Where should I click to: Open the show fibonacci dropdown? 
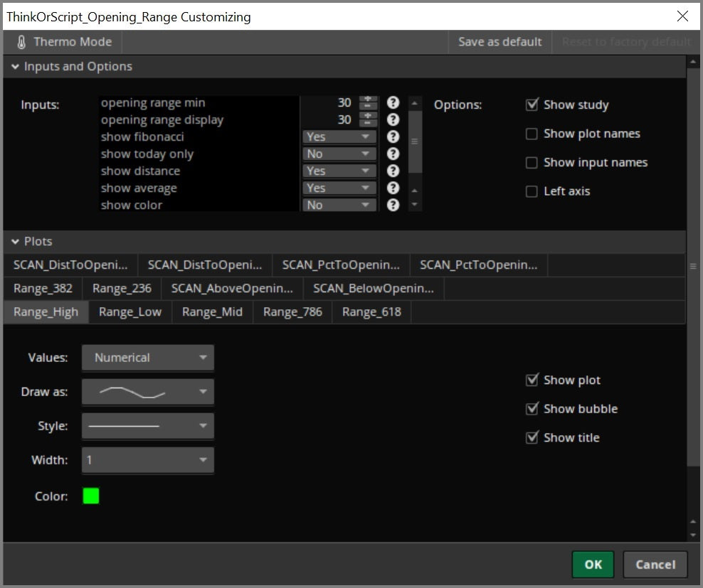[x=339, y=137]
